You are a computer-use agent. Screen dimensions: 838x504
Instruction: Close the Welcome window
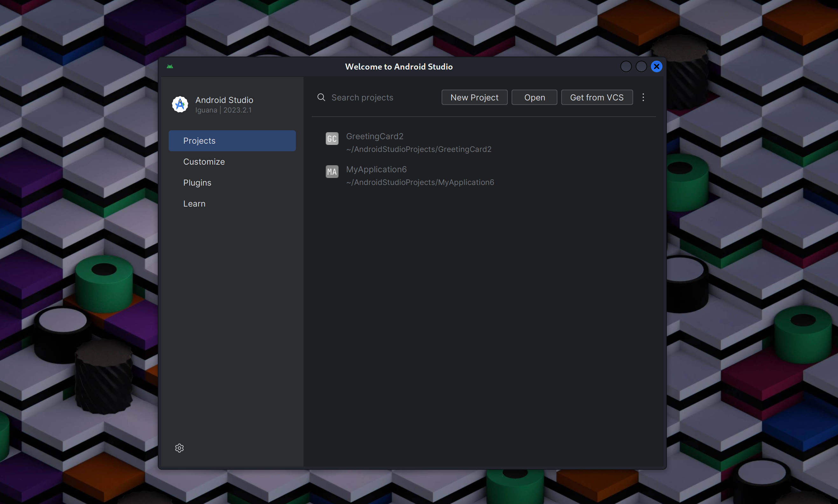click(x=656, y=66)
